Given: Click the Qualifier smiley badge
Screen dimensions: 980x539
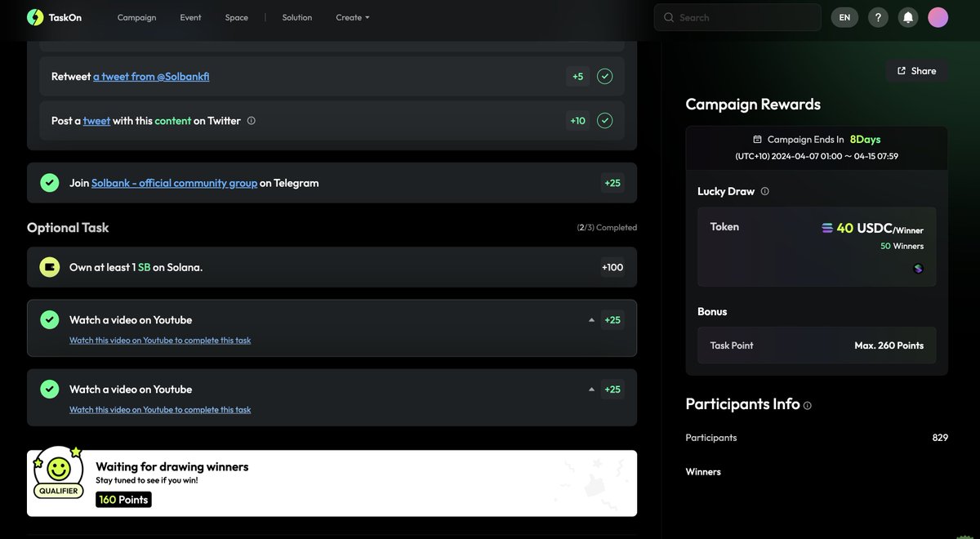Looking at the screenshot, I should point(58,474).
